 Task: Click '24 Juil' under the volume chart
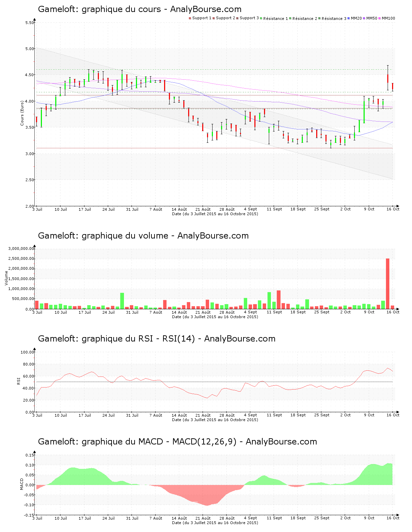pyautogui.click(x=108, y=312)
